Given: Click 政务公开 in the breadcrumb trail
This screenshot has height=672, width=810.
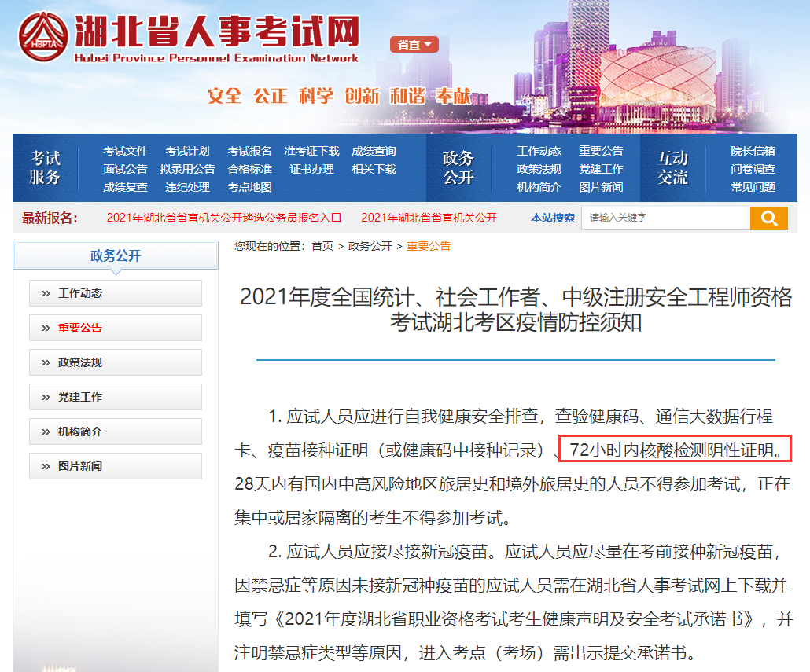Looking at the screenshot, I should tap(370, 246).
